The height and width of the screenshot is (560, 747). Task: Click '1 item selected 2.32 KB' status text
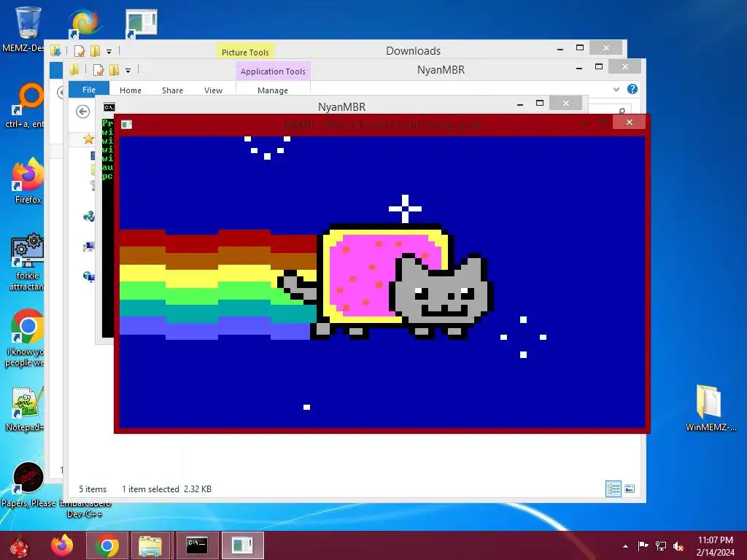pyautogui.click(x=167, y=489)
